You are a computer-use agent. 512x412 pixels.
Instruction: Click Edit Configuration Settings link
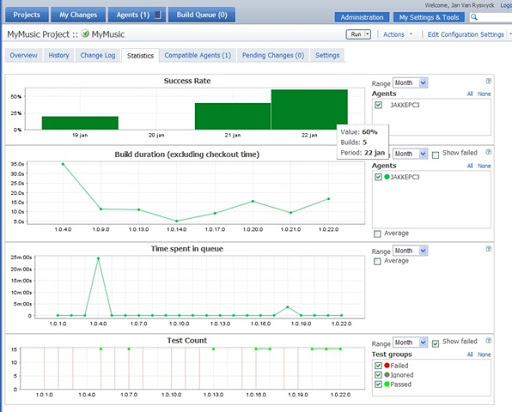(x=466, y=34)
